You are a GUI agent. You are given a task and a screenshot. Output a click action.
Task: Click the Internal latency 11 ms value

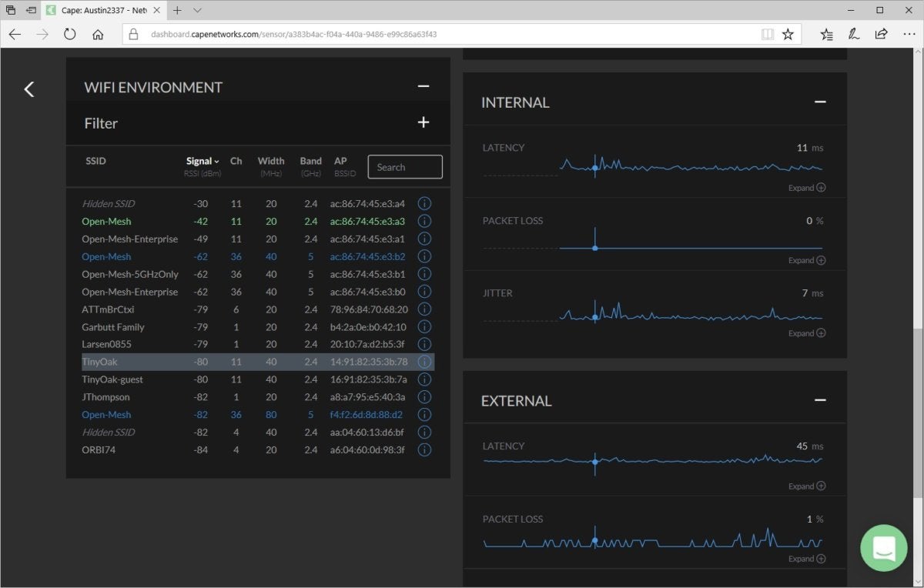click(809, 148)
